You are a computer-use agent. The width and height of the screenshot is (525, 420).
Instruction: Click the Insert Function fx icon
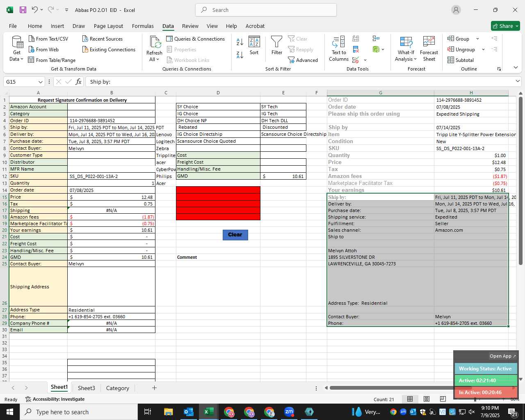pos(78,82)
